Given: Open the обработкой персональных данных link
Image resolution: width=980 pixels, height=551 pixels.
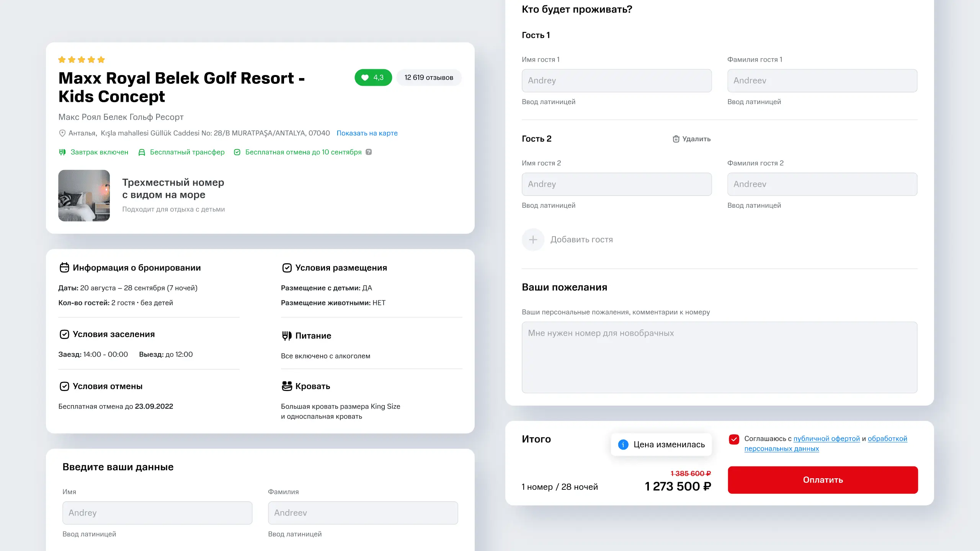Looking at the screenshot, I should click(826, 443).
